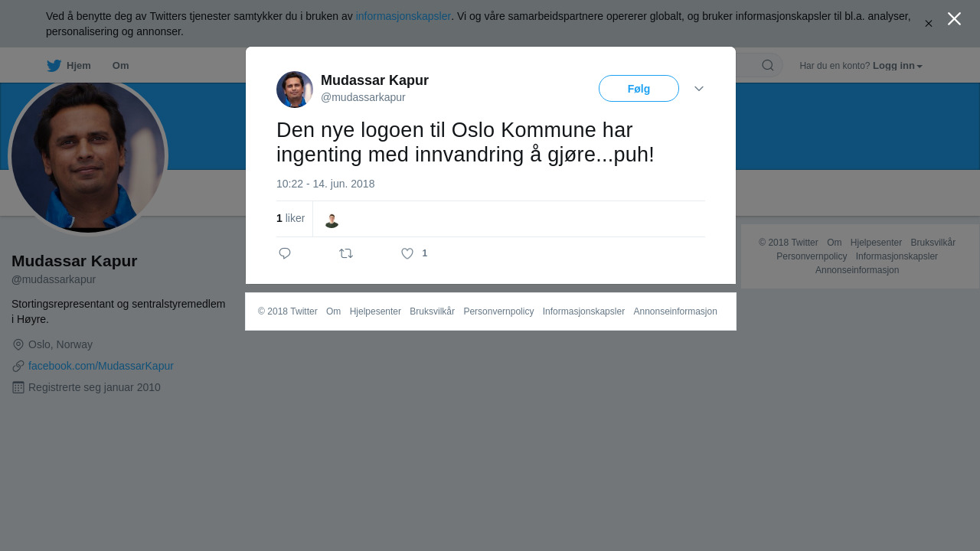Open the Logg inn dropdown
The image size is (980, 551).
[x=897, y=66]
